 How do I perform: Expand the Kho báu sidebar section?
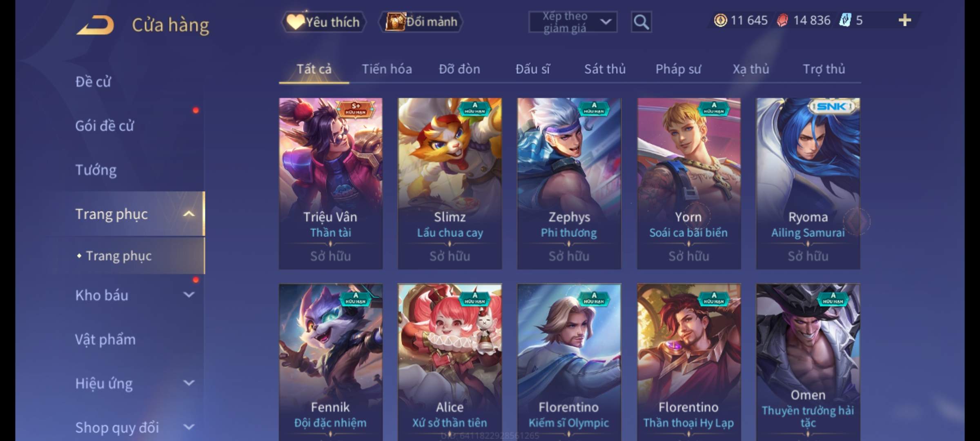point(189,295)
